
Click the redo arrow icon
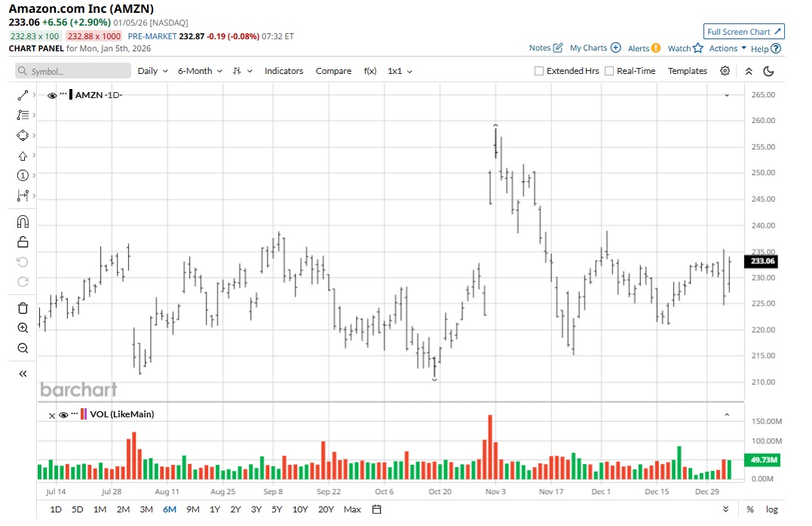23,282
